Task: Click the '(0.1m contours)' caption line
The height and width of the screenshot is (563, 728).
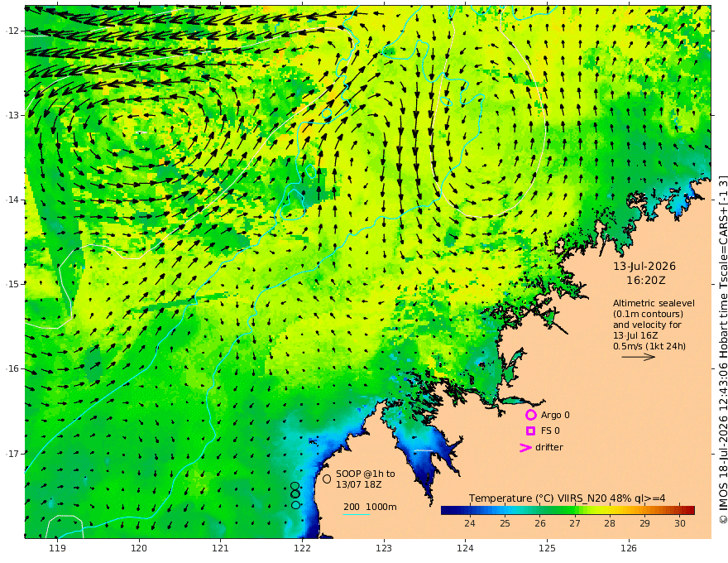Action: [x=648, y=314]
